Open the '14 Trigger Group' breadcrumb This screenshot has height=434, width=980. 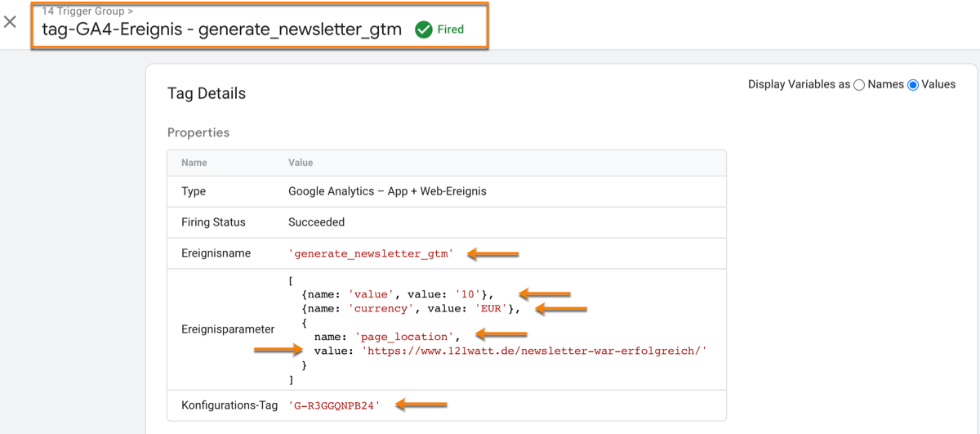pyautogui.click(x=87, y=11)
